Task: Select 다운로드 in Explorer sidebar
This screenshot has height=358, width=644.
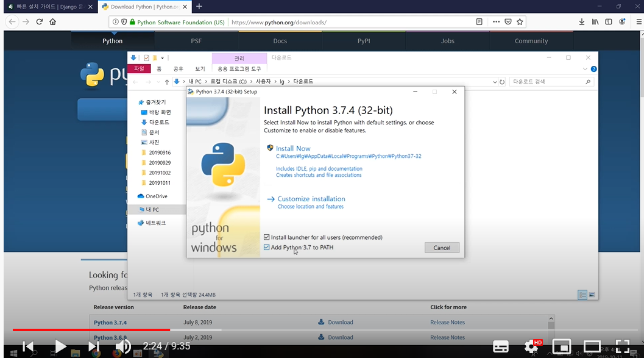Action: pyautogui.click(x=159, y=122)
